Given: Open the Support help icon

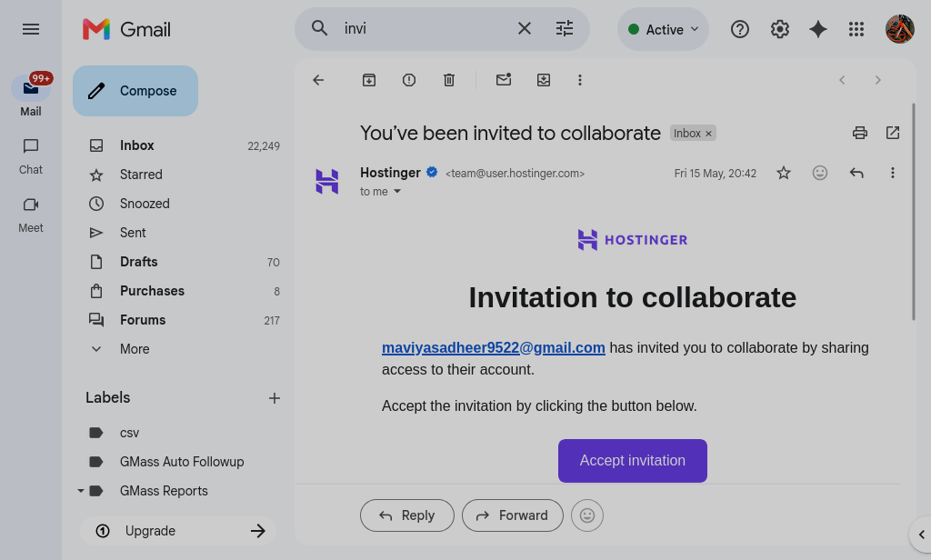Looking at the screenshot, I should click(740, 29).
